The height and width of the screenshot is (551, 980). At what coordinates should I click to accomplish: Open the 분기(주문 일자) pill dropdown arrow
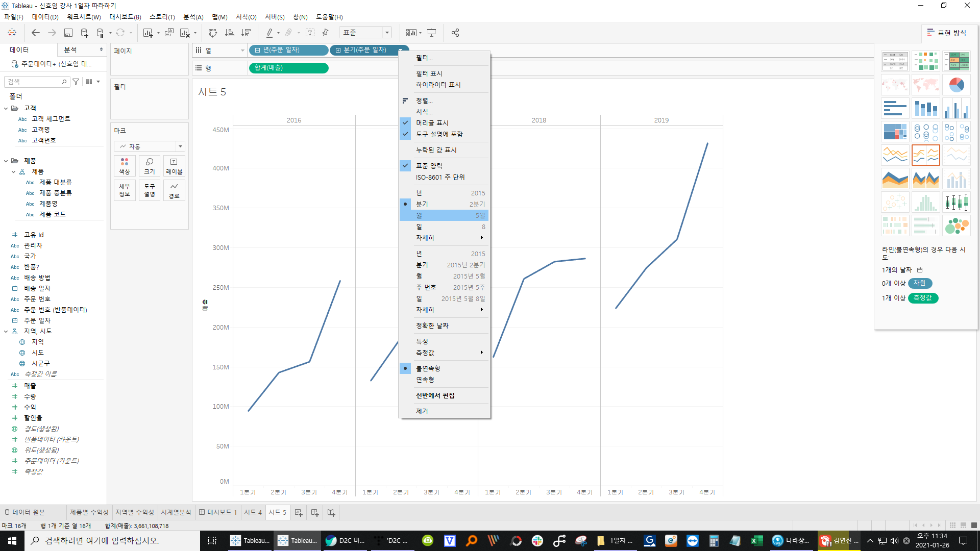(x=401, y=50)
